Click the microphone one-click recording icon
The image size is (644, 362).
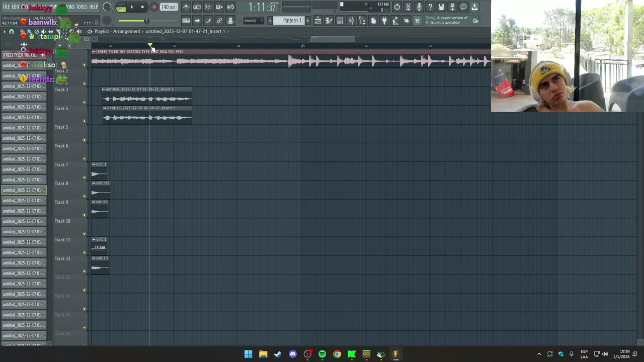[x=419, y=7]
